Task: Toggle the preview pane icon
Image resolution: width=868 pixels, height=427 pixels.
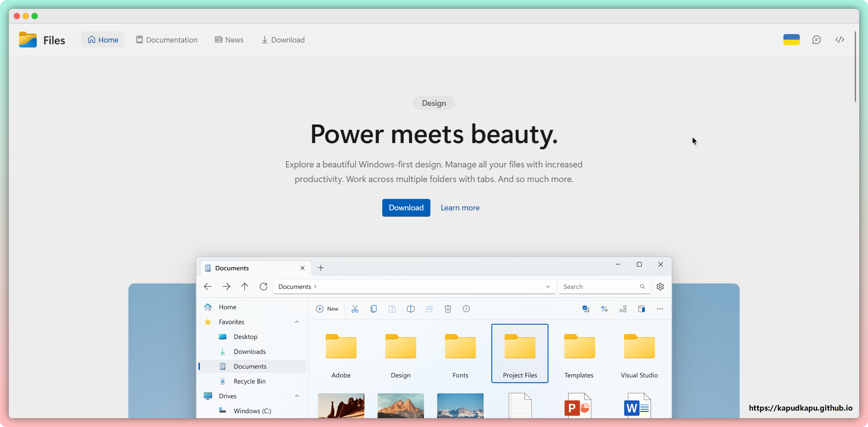Action: 641,309
